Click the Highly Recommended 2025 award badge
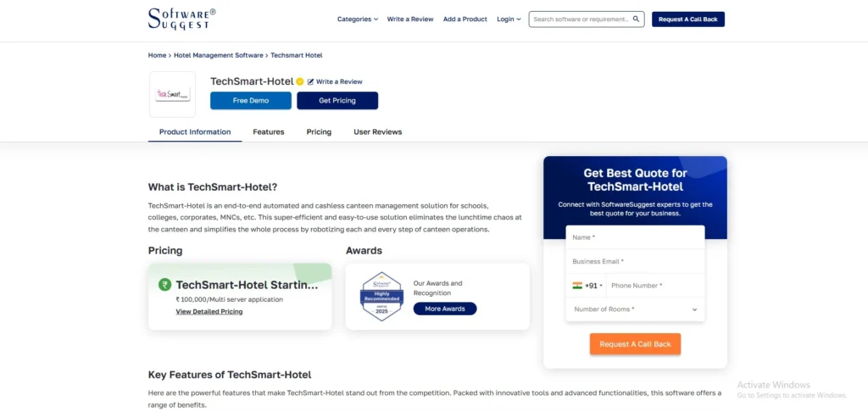Image resolution: width=868 pixels, height=412 pixels. pos(381,296)
